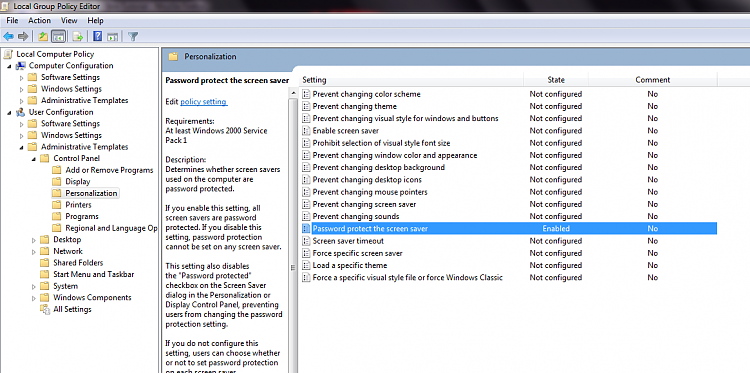Click the All Settings tree icon
This screenshot has width=750, height=373.
(x=45, y=309)
